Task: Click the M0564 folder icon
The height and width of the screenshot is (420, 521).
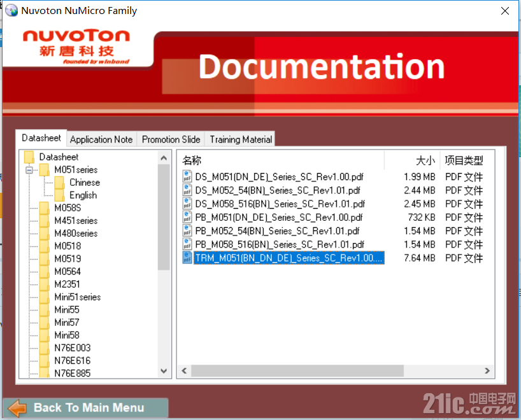Action: (44, 272)
